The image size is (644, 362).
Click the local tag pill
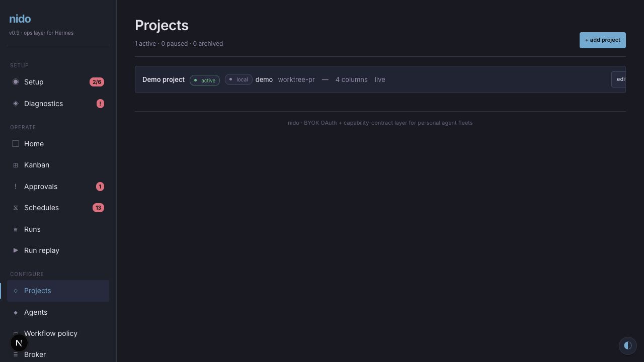pos(238,79)
